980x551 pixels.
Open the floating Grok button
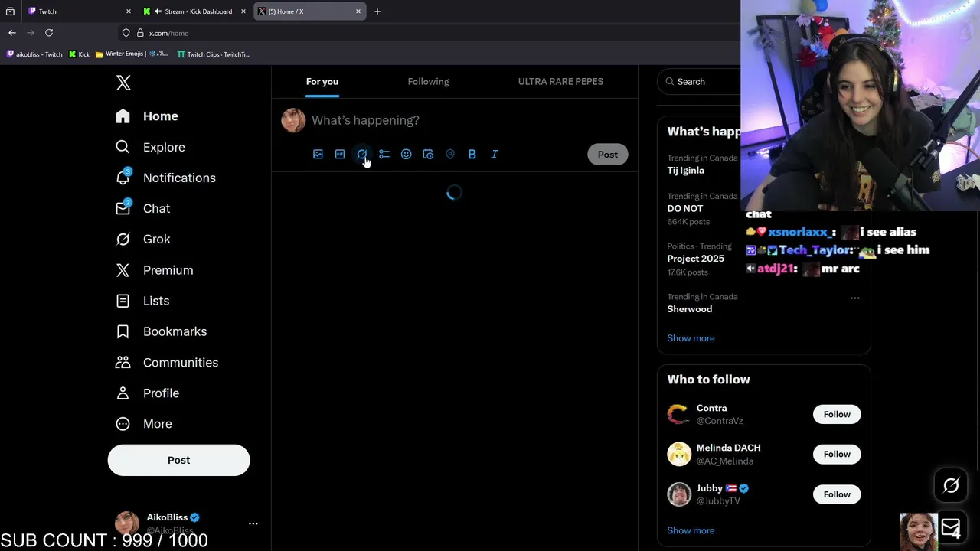click(951, 485)
